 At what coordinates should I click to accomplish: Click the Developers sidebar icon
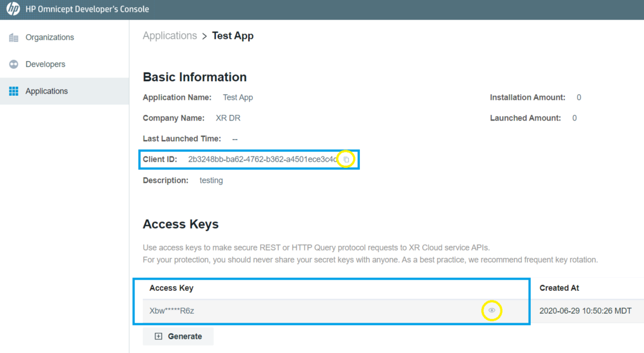click(14, 64)
